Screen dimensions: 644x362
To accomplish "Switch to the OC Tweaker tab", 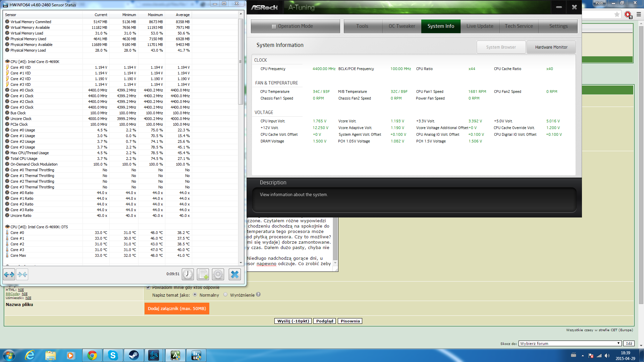I will [401, 26].
